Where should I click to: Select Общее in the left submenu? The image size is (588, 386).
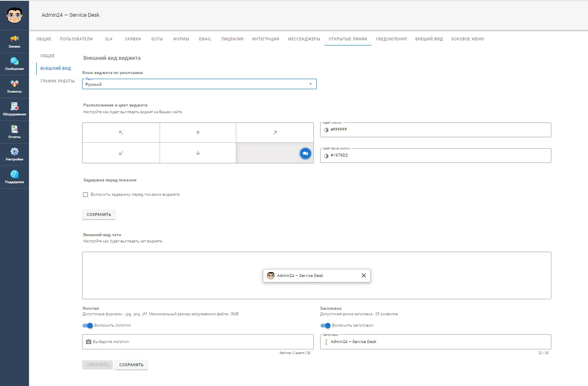point(48,56)
